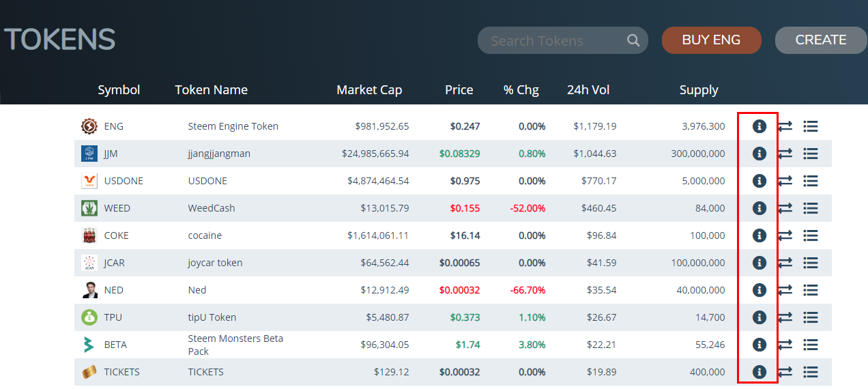This screenshot has width=868, height=389.
Task: Click exchange arrows icon in COKE row
Action: [785, 235]
